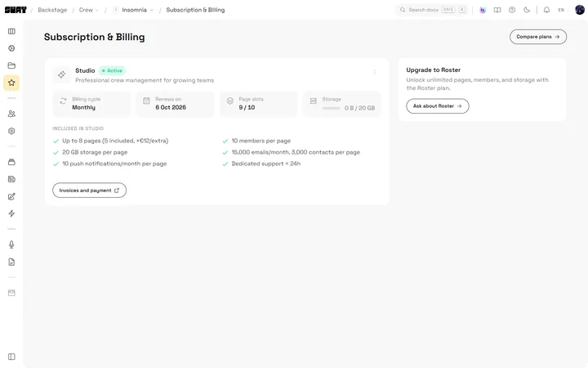588x368 pixels.
Task: Click Ask about Roster button
Action: 438,105
